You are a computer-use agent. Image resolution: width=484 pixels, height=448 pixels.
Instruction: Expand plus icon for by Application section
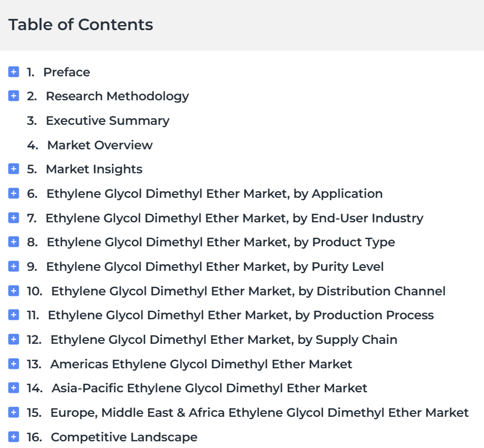pos(13,193)
